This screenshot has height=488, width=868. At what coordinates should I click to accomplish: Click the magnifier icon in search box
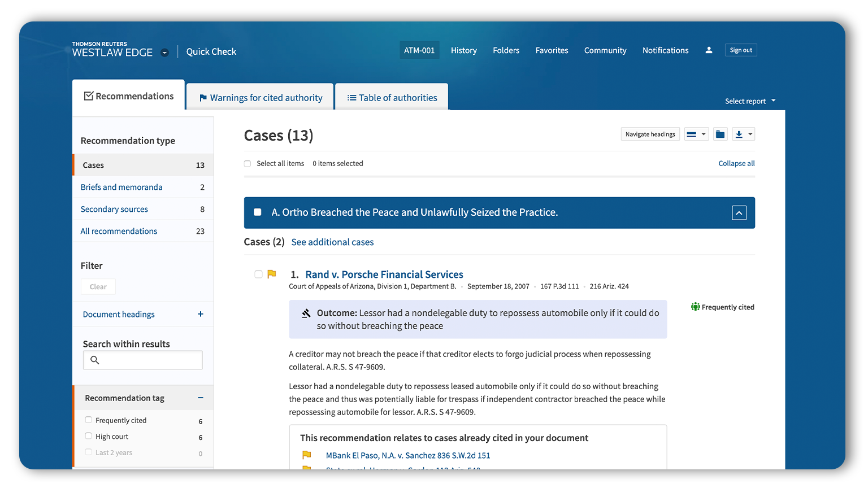coord(95,360)
